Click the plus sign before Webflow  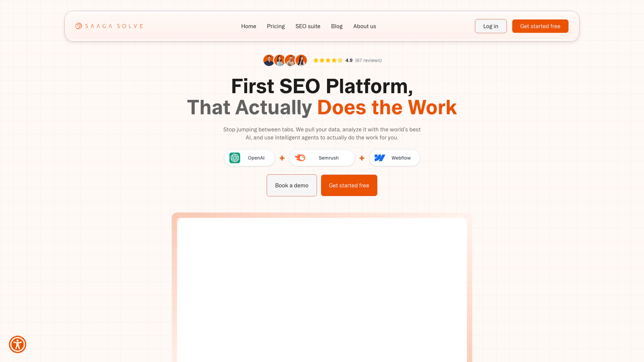tap(362, 158)
